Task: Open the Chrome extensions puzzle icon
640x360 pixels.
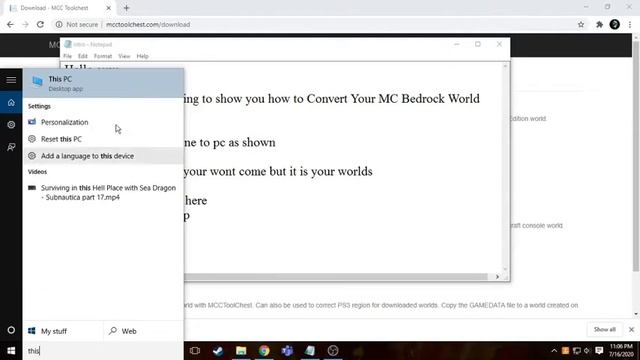Action: 599,24
